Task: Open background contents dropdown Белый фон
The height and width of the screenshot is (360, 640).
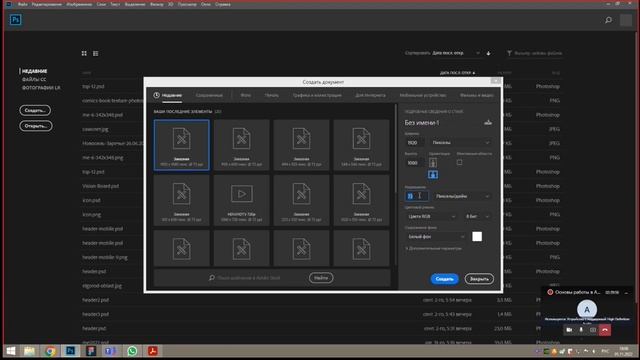Action: 436,236
